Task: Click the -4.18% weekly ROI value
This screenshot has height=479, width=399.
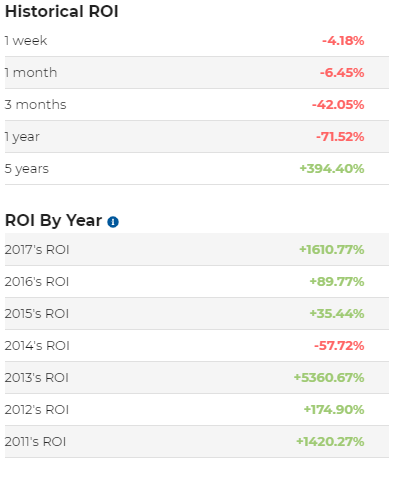Action: click(343, 41)
